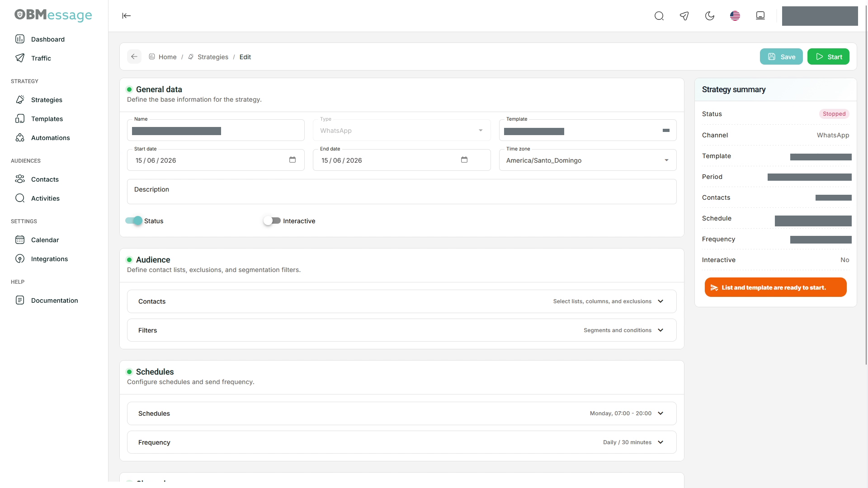
Task: Open Documentation in the sidebar
Action: [54, 300]
